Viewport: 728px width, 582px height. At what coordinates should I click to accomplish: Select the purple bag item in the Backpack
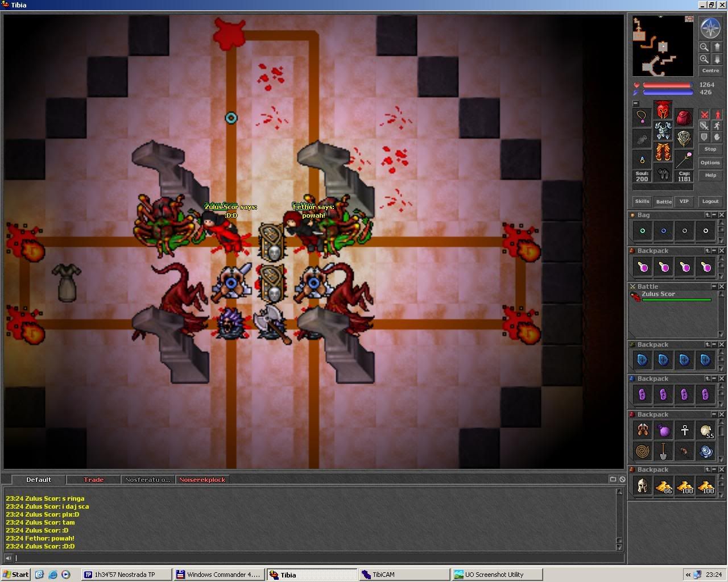click(x=663, y=430)
